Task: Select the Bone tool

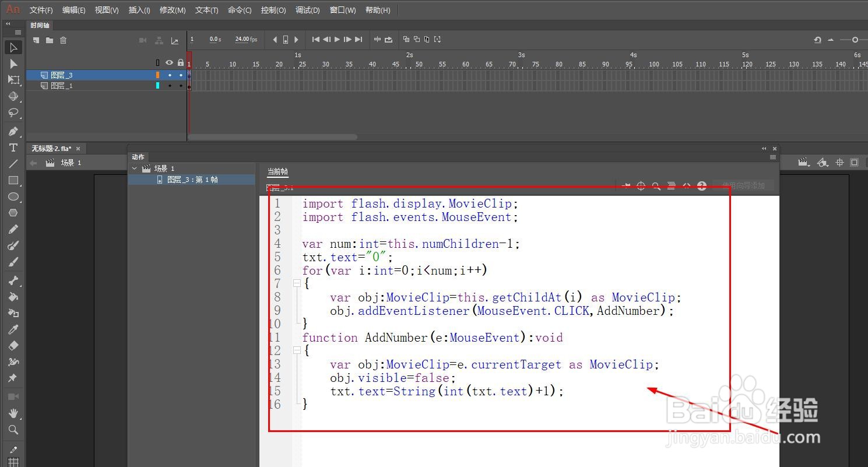Action: (x=13, y=280)
